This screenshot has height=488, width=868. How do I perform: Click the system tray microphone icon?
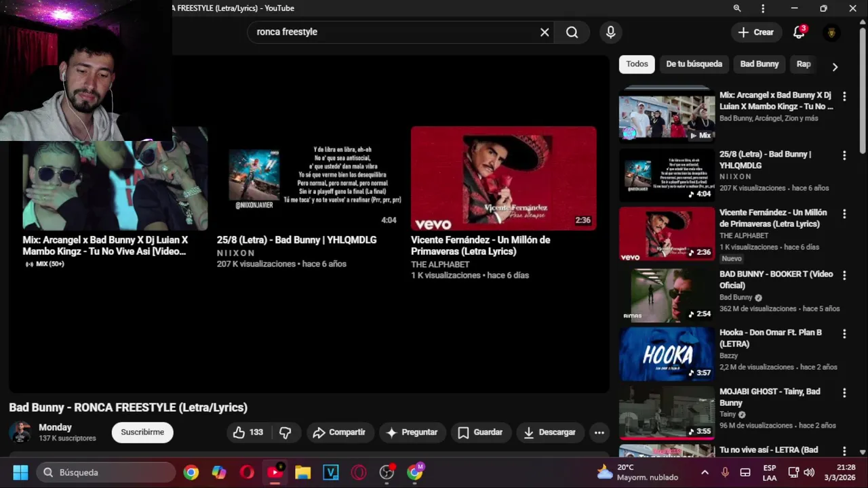(725, 472)
